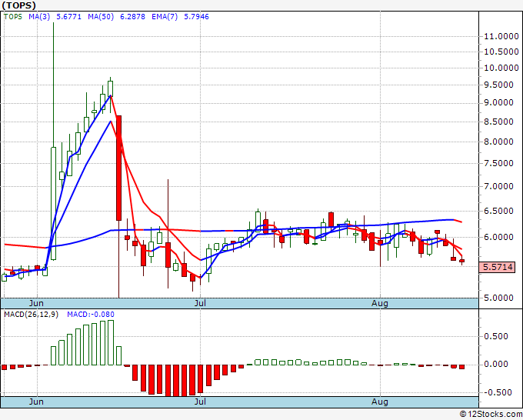Click the Aug label on the price chart axis

(x=380, y=303)
